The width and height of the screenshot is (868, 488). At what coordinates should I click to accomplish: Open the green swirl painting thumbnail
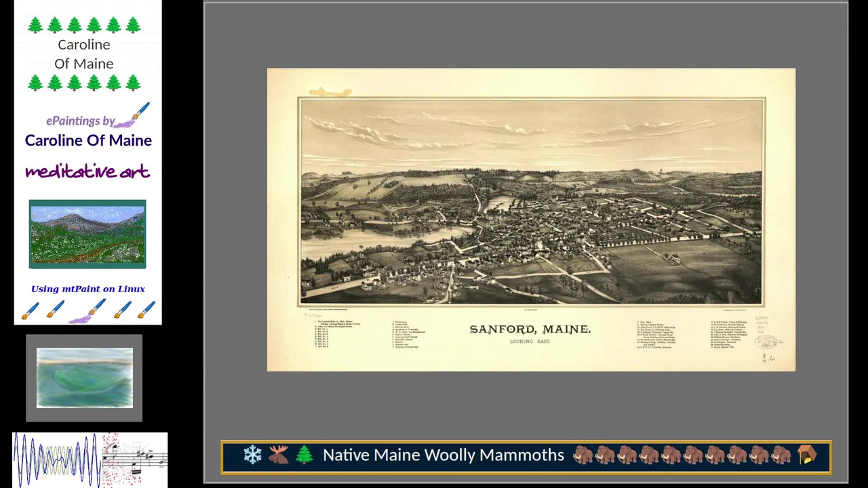pos(85,378)
